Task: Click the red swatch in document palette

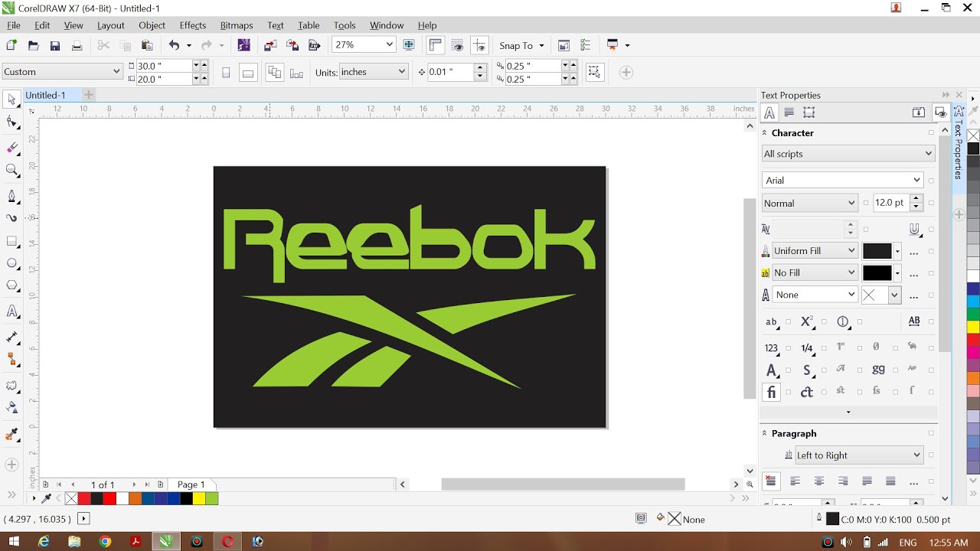Action: click(x=109, y=499)
